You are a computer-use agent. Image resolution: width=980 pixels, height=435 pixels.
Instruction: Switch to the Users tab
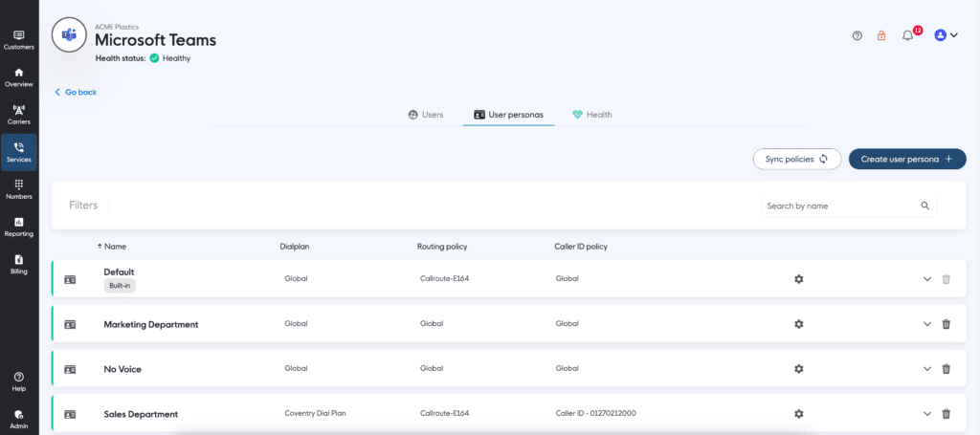click(426, 115)
